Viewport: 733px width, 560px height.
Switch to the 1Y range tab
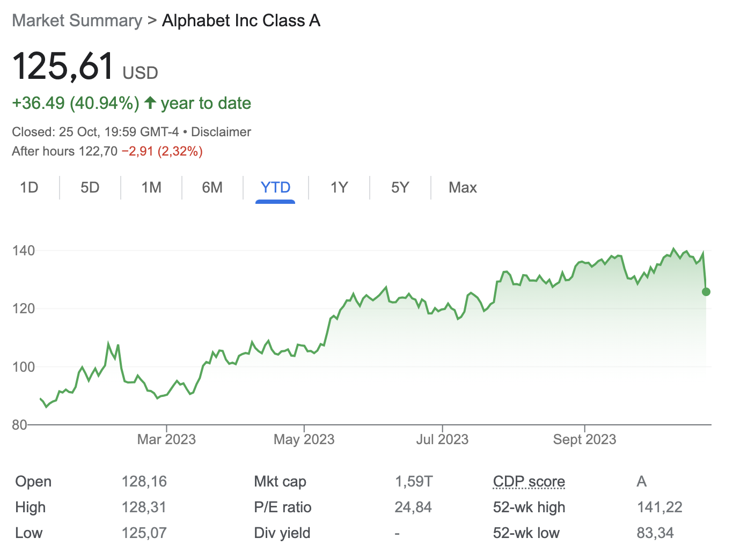339,187
